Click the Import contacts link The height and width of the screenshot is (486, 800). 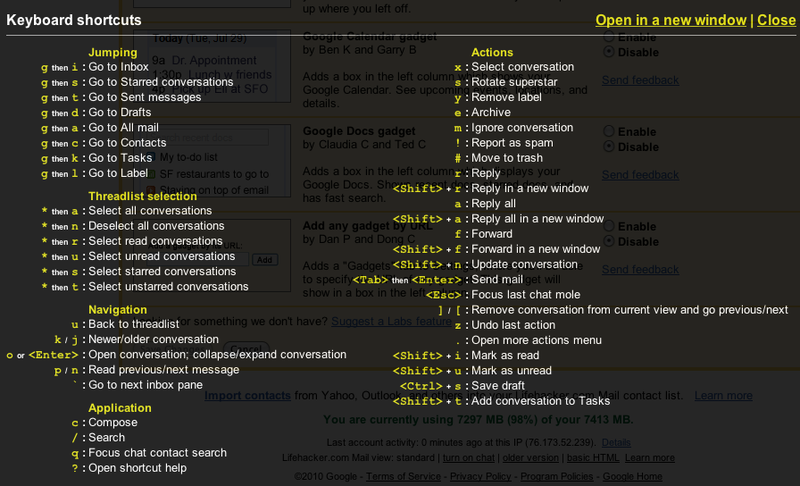247,395
